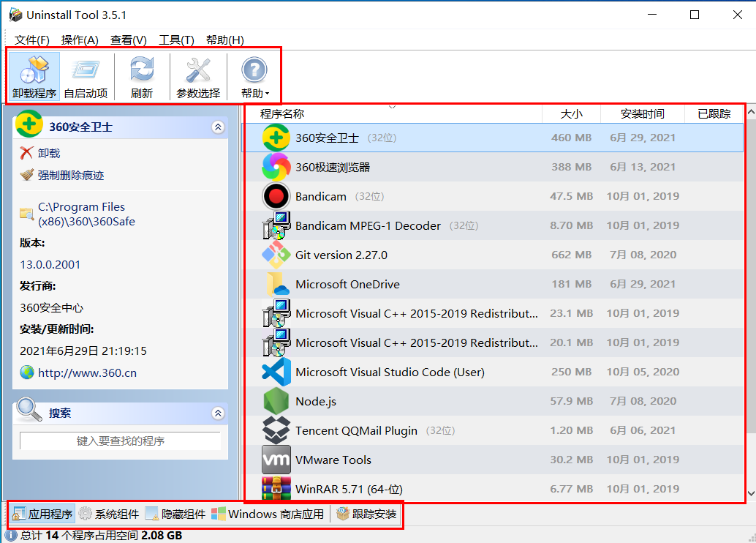
Task: Open the http://www.360.cn link
Action: pos(87,372)
